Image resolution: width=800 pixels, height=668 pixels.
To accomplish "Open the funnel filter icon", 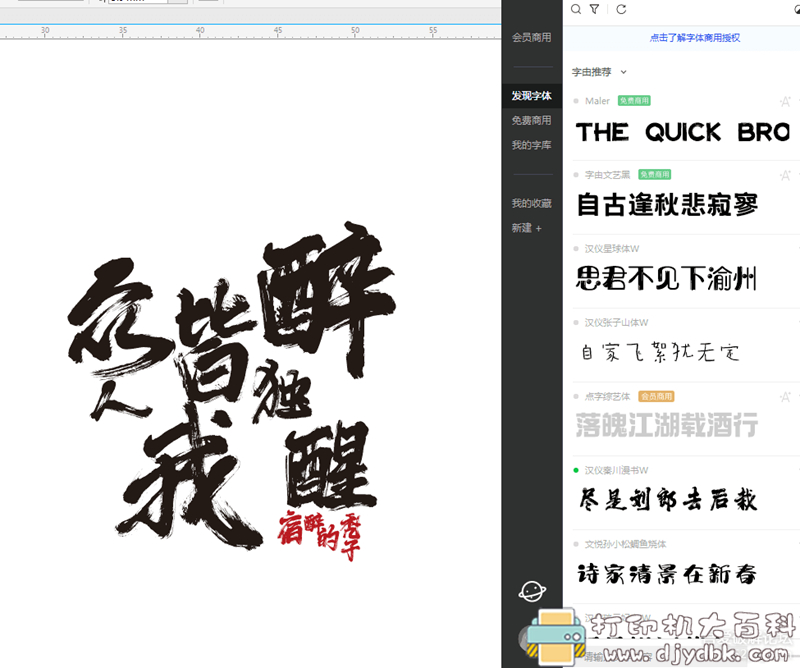I will [594, 9].
